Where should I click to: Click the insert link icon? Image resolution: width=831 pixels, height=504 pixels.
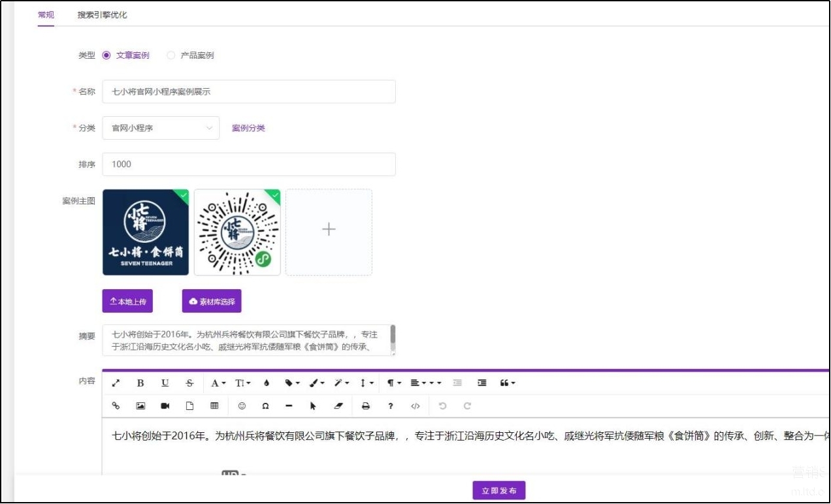click(x=116, y=406)
